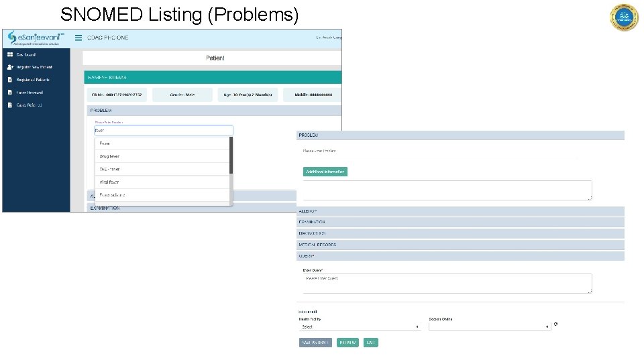
Task: Toggle the hamburger sidebar menu icon
Action: [x=78, y=38]
